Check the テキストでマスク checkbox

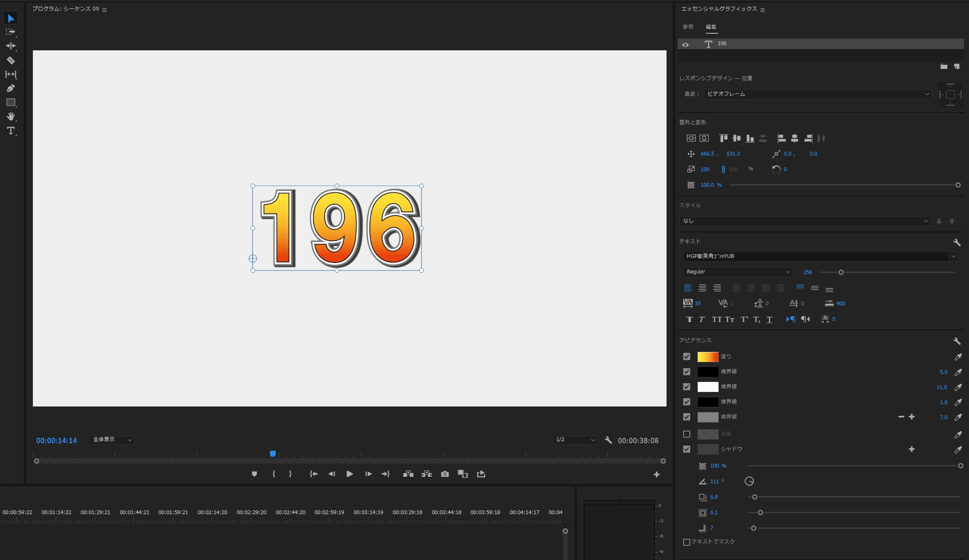(686, 542)
